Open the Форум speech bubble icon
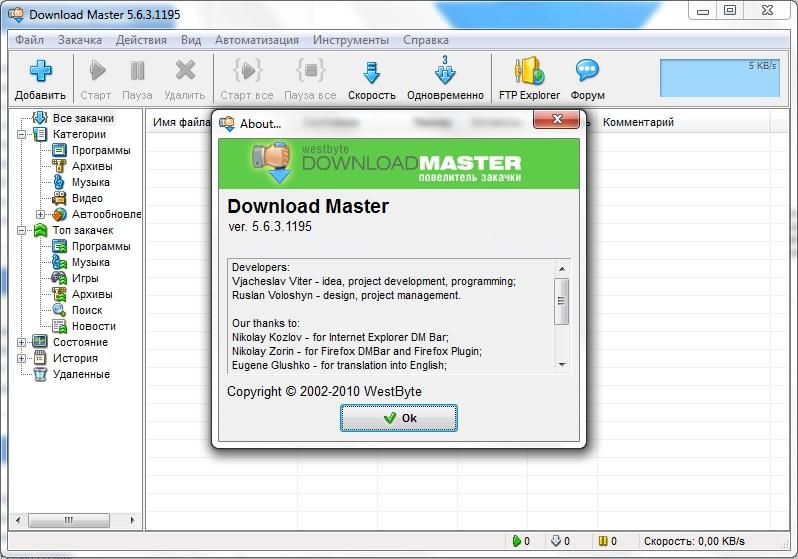This screenshot has width=798, height=559. [x=587, y=70]
